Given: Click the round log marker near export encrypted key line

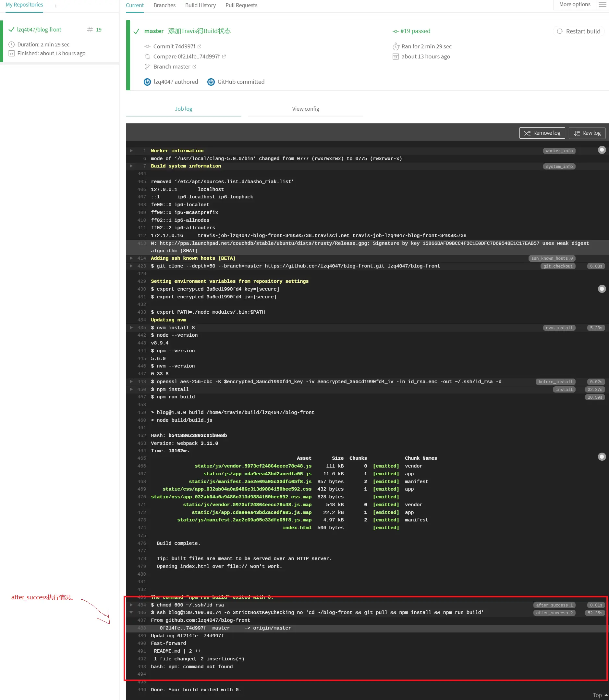Looking at the screenshot, I should [x=602, y=289].
